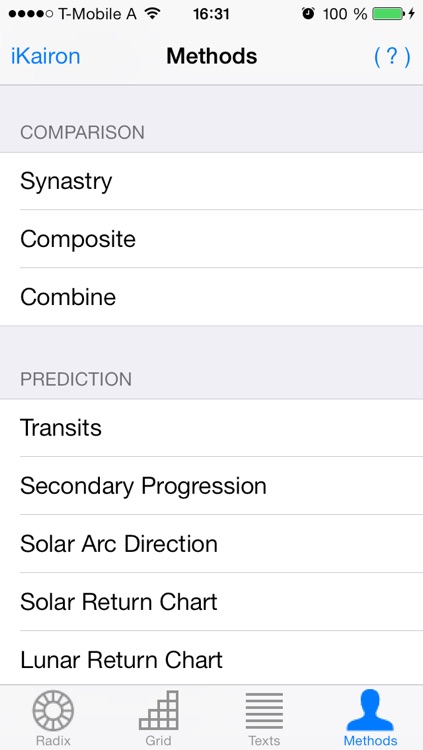Tap the alarm clock status icon

point(308,14)
